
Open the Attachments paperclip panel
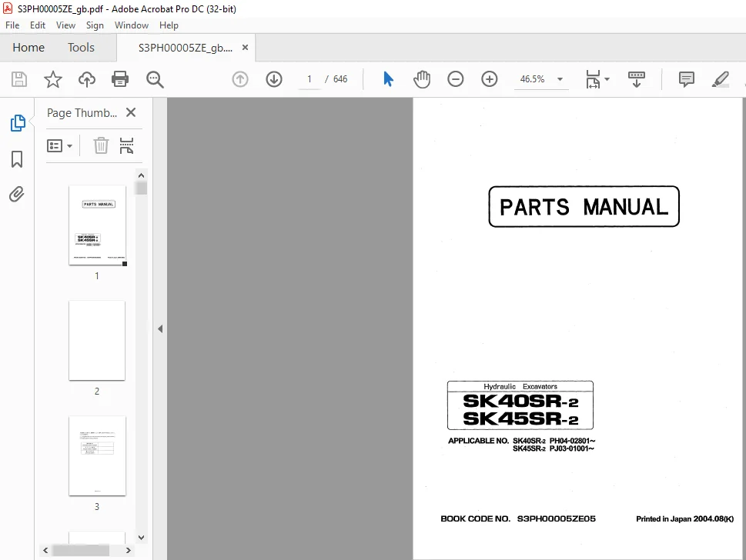(x=17, y=194)
